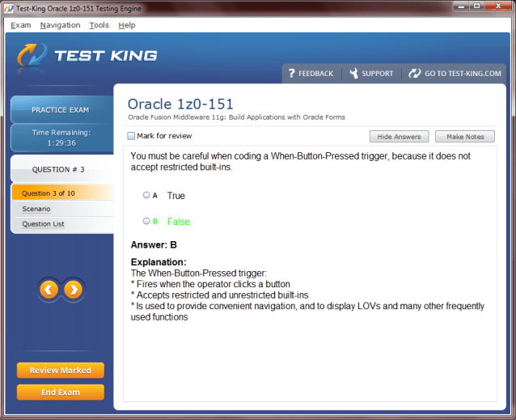Click 'Fires when the operator clicks a button' line
Viewport: 516px width, 420px height.
coord(210,284)
